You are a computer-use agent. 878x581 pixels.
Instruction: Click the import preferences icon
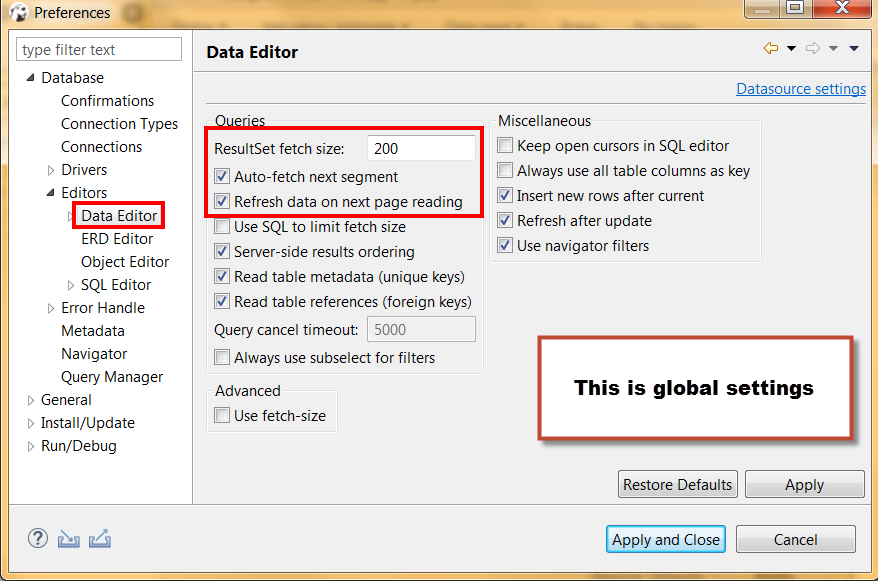click(x=68, y=538)
